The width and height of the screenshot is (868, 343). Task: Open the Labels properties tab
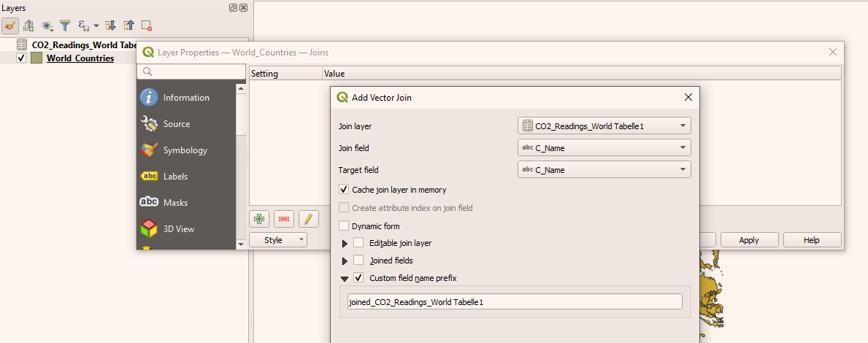(x=175, y=177)
